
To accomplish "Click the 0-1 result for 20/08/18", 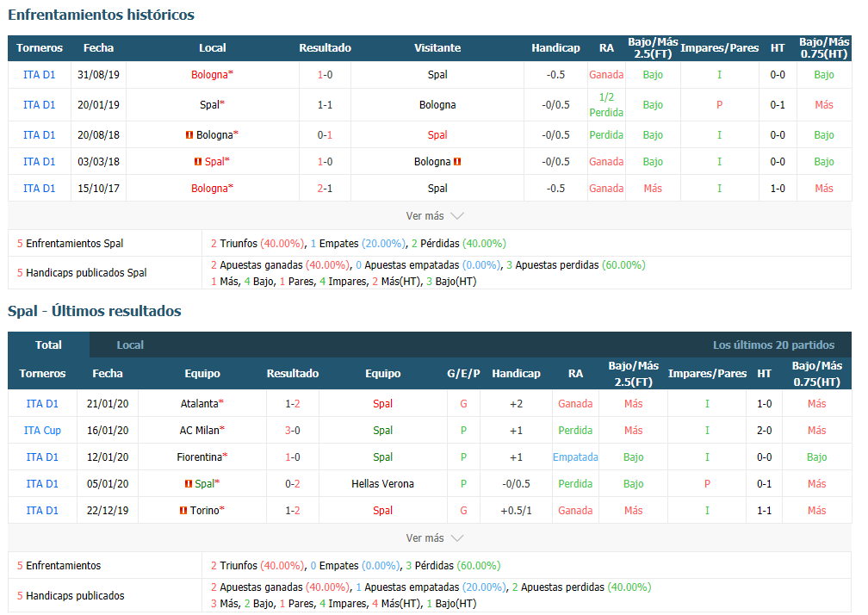I will [x=325, y=134].
